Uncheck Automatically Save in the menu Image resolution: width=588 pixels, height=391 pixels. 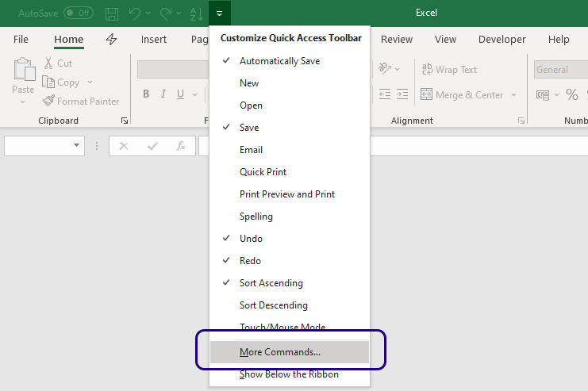pyautogui.click(x=290, y=61)
